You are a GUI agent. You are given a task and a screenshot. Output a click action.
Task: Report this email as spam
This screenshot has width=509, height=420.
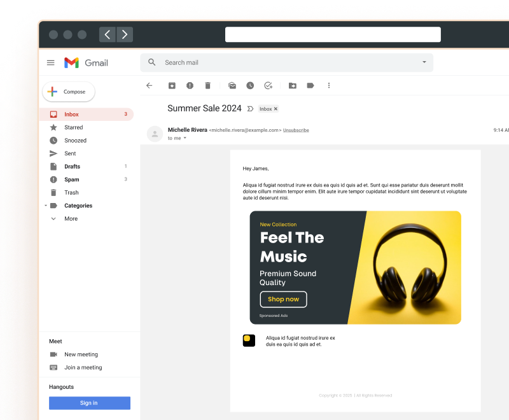point(190,85)
